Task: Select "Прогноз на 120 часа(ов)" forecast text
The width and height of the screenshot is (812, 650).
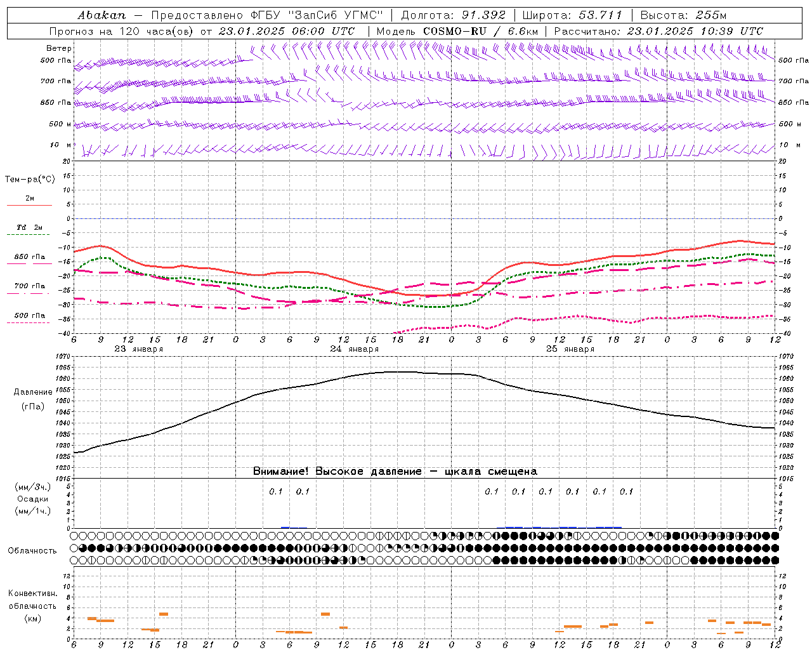Action: [122, 31]
